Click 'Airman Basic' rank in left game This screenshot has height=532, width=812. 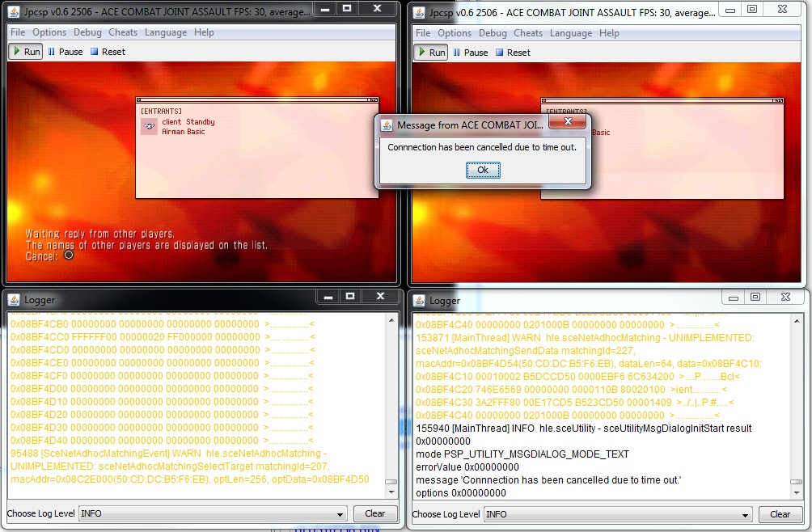click(184, 132)
